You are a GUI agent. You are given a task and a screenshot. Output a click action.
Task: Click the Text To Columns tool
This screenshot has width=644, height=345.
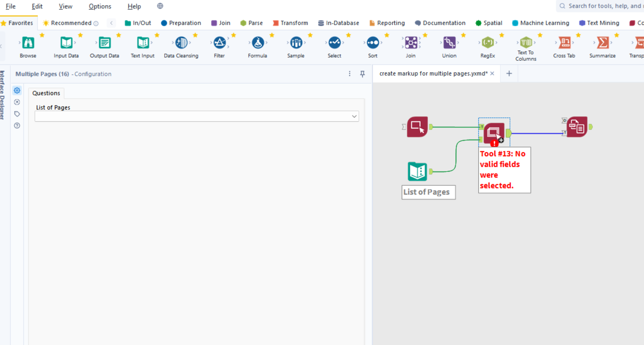pyautogui.click(x=526, y=43)
